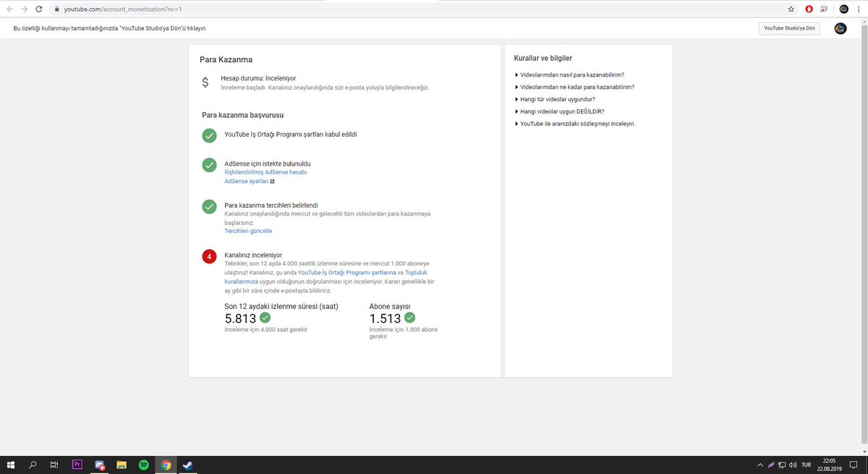Click the dollar sign account status icon
This screenshot has height=474, width=868.
[205, 82]
